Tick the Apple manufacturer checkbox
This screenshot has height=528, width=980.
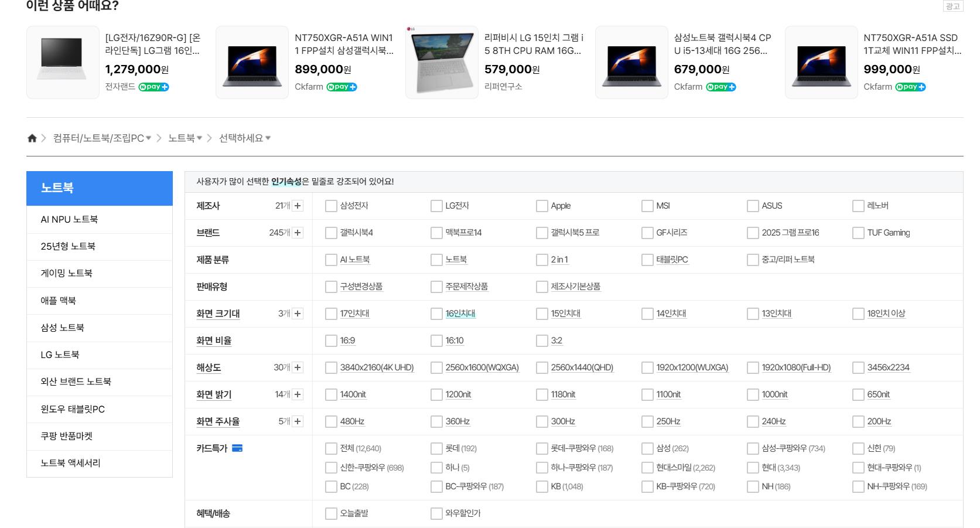(x=542, y=206)
